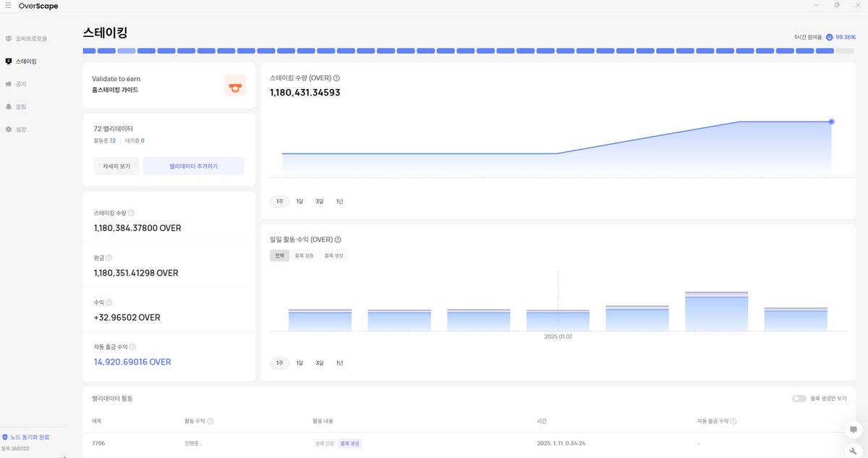This screenshot has height=458, width=868.
Task: Click help icon beside left panel 스테이킹 수량
Action: pos(131,213)
